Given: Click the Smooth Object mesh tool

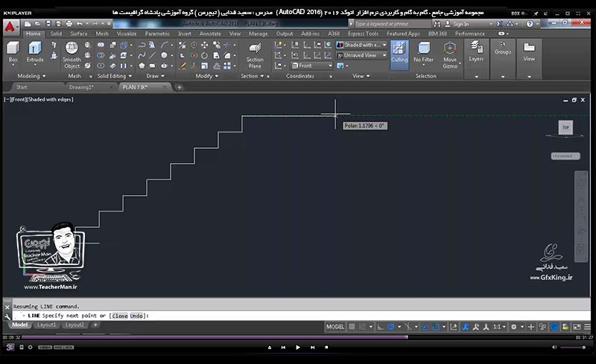Looking at the screenshot, I should click(72, 55).
